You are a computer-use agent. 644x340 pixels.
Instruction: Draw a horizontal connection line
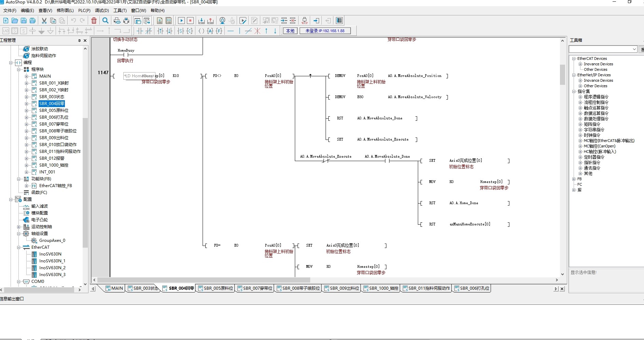coord(231,31)
